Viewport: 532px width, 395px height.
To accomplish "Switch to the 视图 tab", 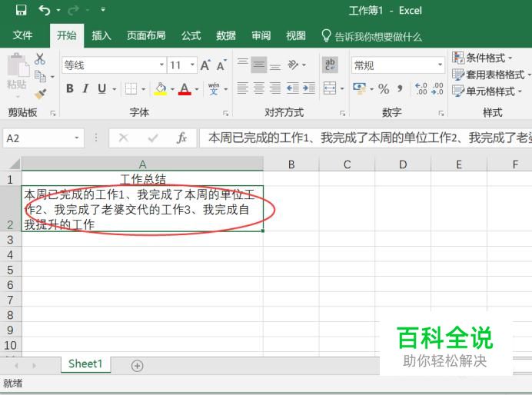I will (x=296, y=35).
